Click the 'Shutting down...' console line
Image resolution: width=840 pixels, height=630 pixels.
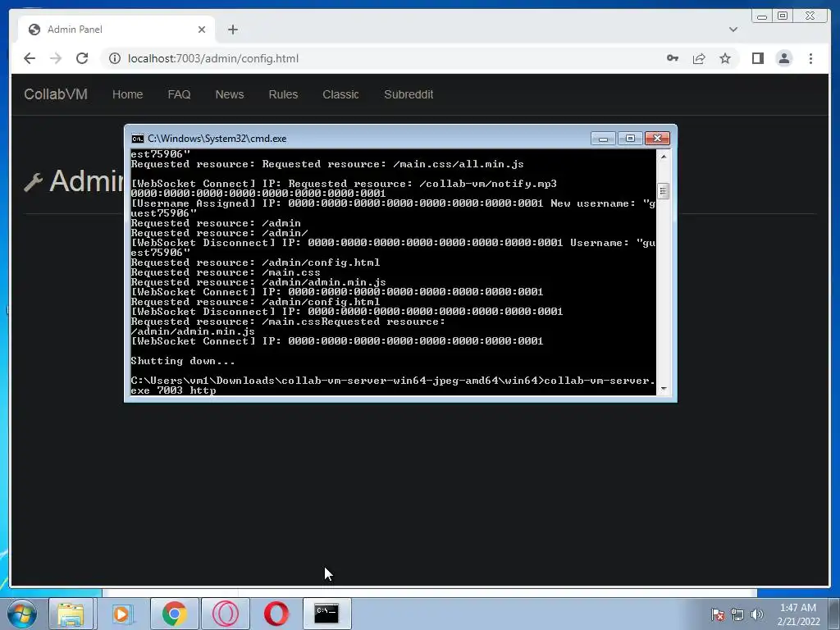(183, 361)
